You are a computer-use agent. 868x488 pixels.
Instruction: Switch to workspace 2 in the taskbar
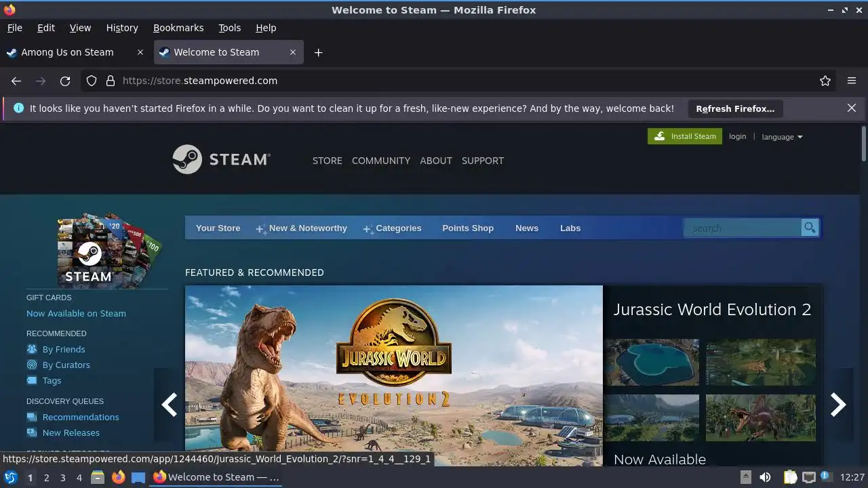46,477
